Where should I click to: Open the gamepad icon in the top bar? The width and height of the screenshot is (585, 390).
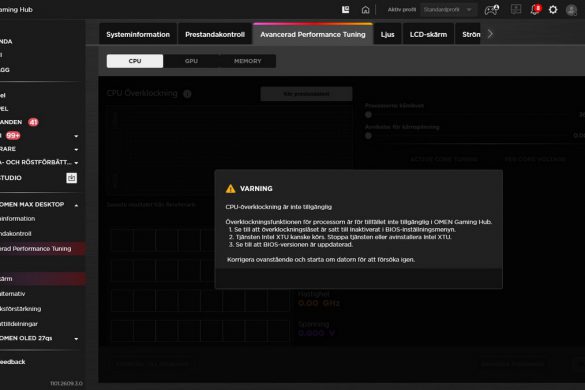(491, 10)
